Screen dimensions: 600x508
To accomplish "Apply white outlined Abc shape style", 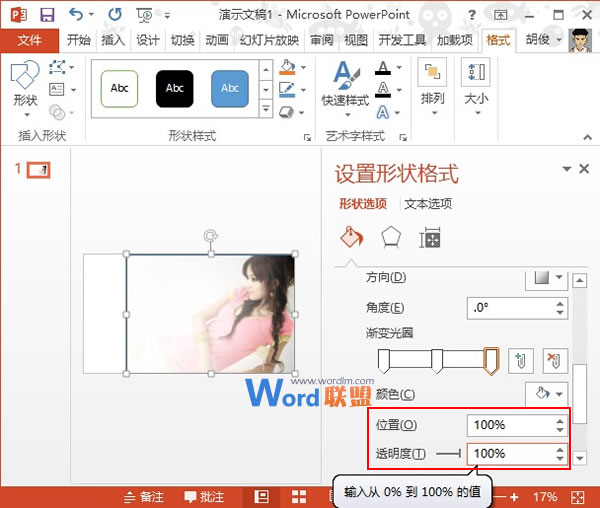I will tap(119, 88).
